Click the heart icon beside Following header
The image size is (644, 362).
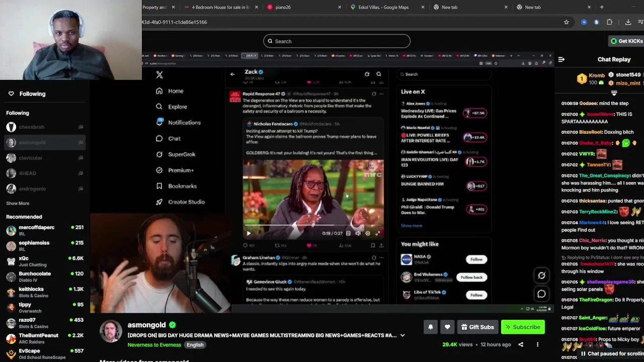[11, 94]
